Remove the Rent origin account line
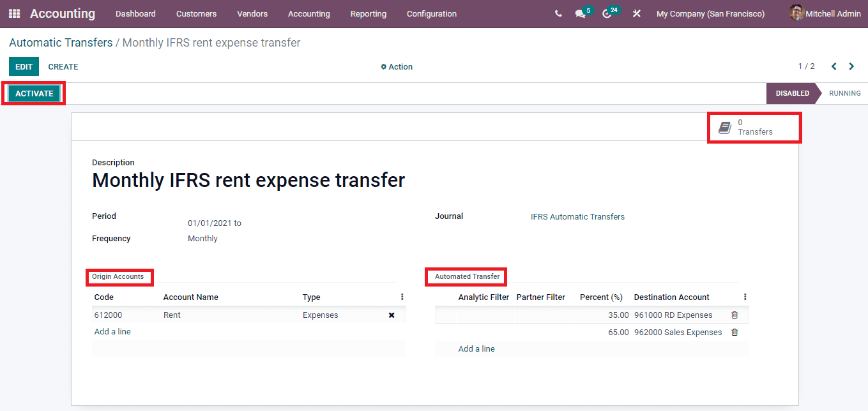This screenshot has width=868, height=411. [392, 315]
